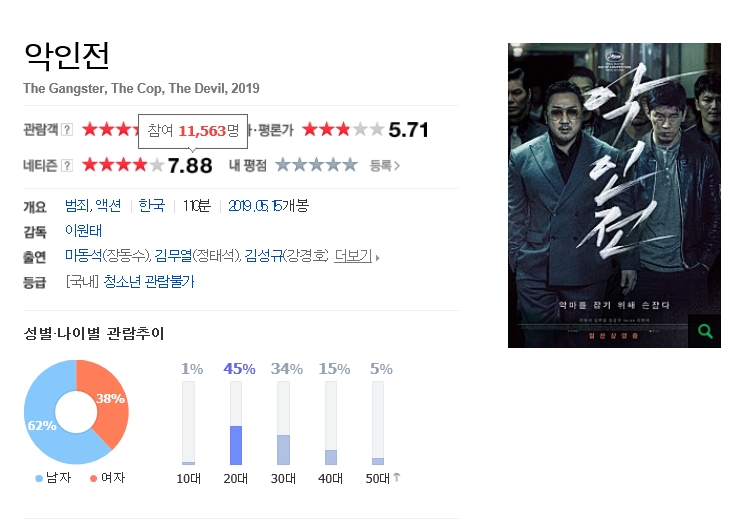743x522 pixels.
Task: Open 등록 rating registration arrow
Action: point(385,165)
